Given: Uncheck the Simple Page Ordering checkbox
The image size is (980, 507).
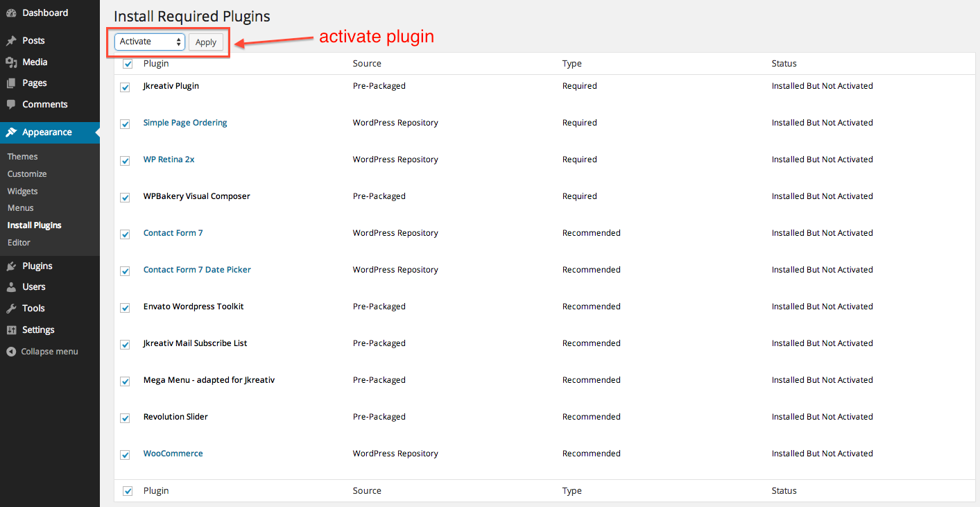Looking at the screenshot, I should (x=125, y=124).
